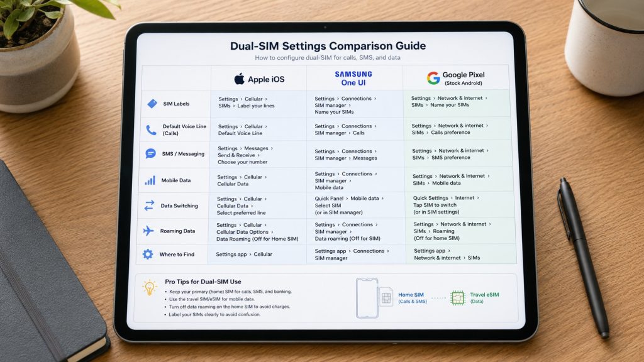Click the phone outline illustration
This screenshot has width=644, height=362.
tap(367, 298)
